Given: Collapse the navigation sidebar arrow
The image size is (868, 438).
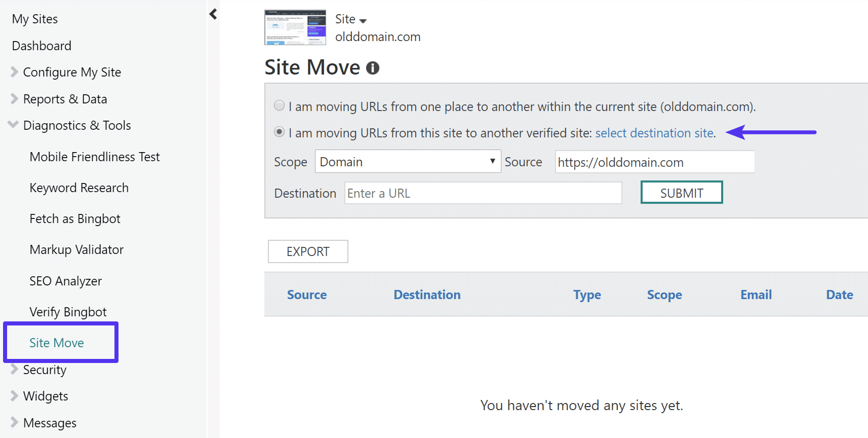Looking at the screenshot, I should [x=213, y=14].
